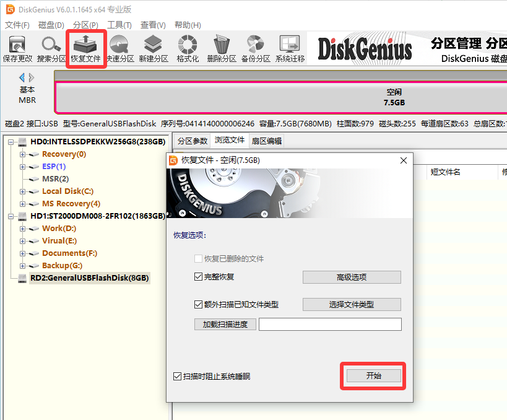Select Documents(F:) in the tree
The height and width of the screenshot is (420, 507).
click(69, 253)
